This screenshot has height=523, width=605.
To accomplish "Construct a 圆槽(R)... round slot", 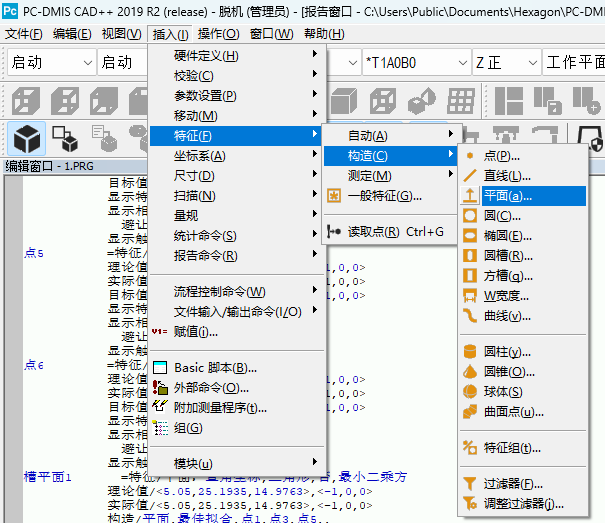I will [x=523, y=256].
